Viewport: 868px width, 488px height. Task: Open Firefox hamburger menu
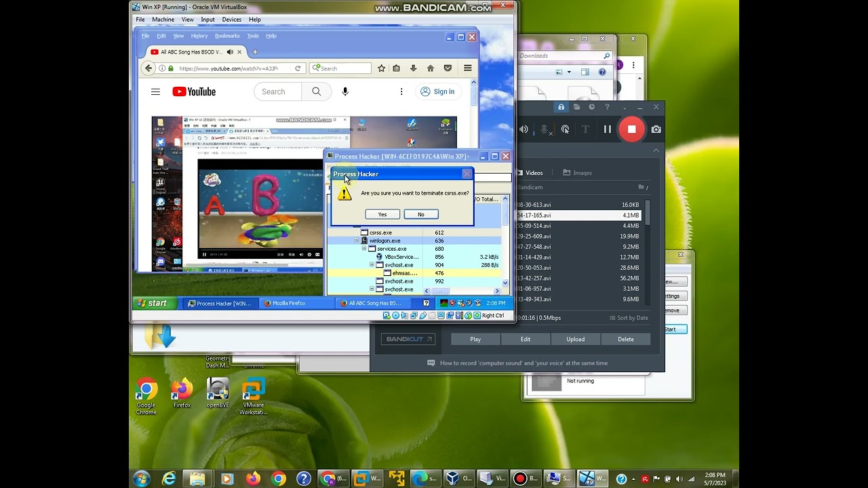[x=467, y=68]
